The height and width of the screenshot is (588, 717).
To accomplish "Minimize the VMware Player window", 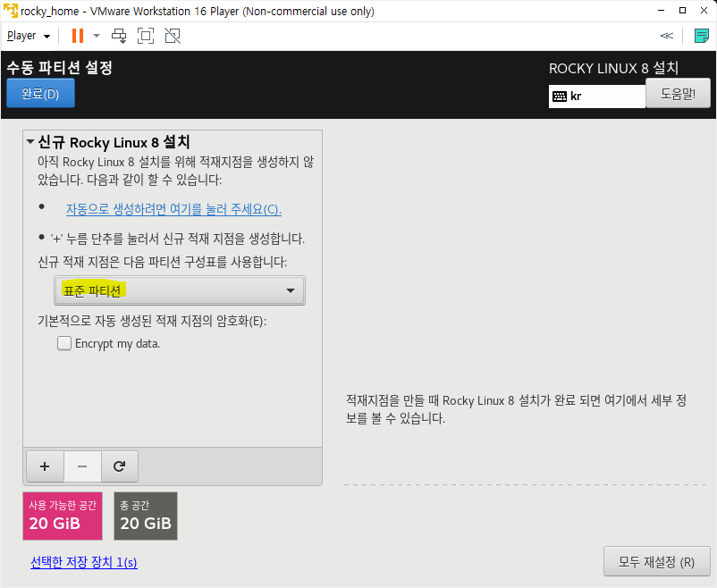I will tap(661, 11).
